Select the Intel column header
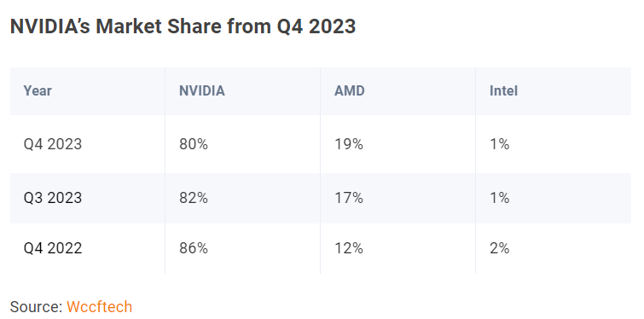644x319 pixels. click(x=503, y=90)
